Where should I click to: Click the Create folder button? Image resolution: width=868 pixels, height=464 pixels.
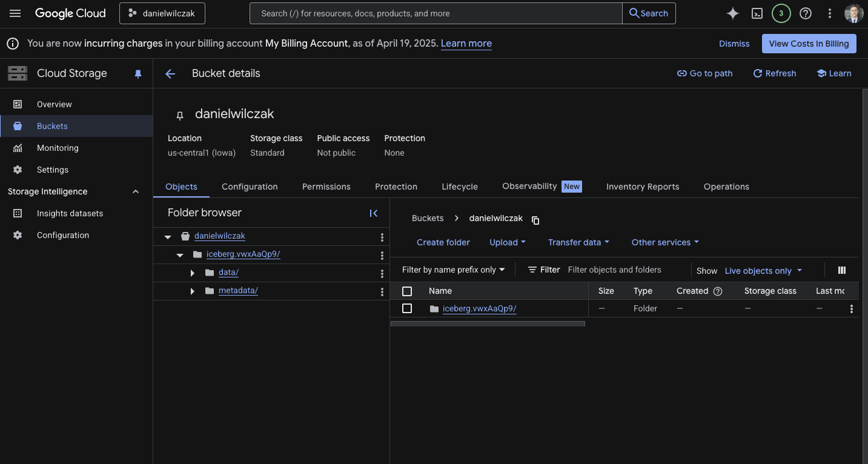[443, 242]
